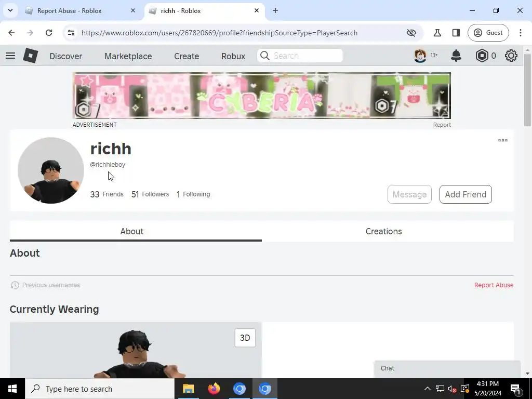Click the browser address bar URL

pyautogui.click(x=219, y=33)
